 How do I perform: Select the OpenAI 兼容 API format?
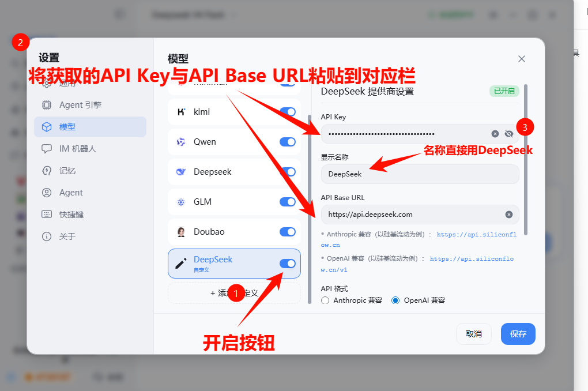tap(395, 300)
